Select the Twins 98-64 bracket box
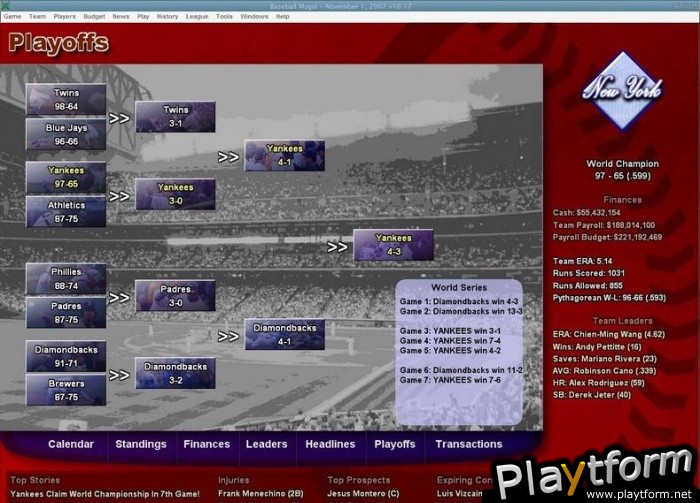Viewport: 700px width, 503px height. coord(66,99)
